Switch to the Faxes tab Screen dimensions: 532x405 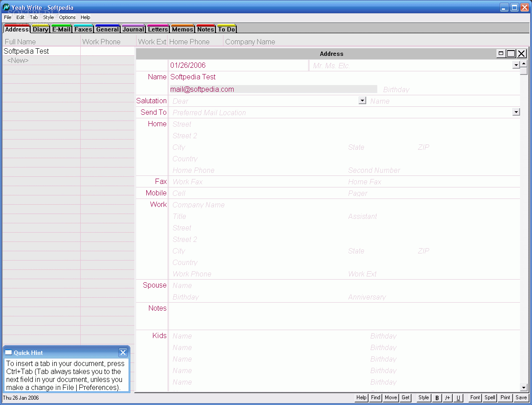click(x=83, y=29)
